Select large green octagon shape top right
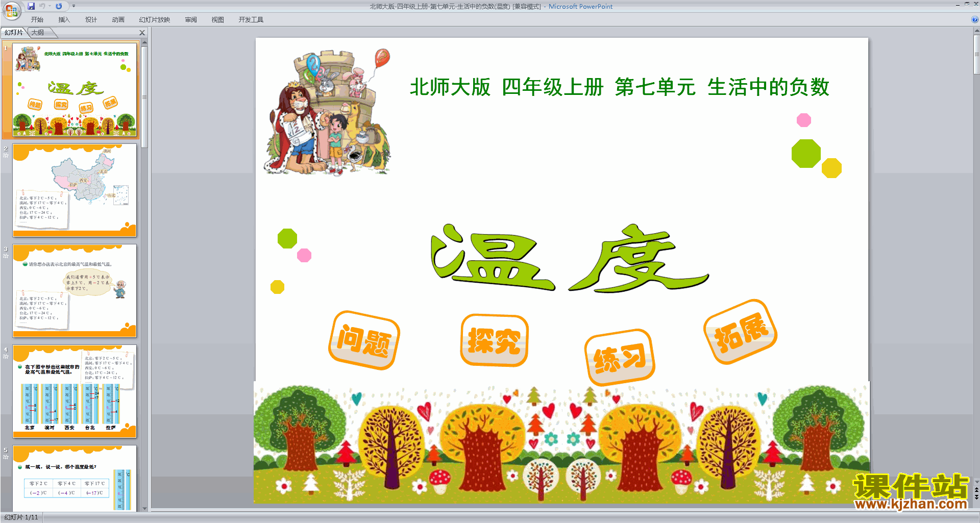 806,153
